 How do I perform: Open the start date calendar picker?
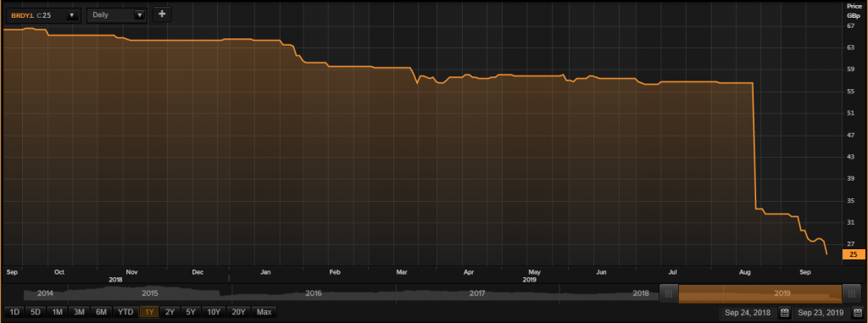tap(784, 313)
